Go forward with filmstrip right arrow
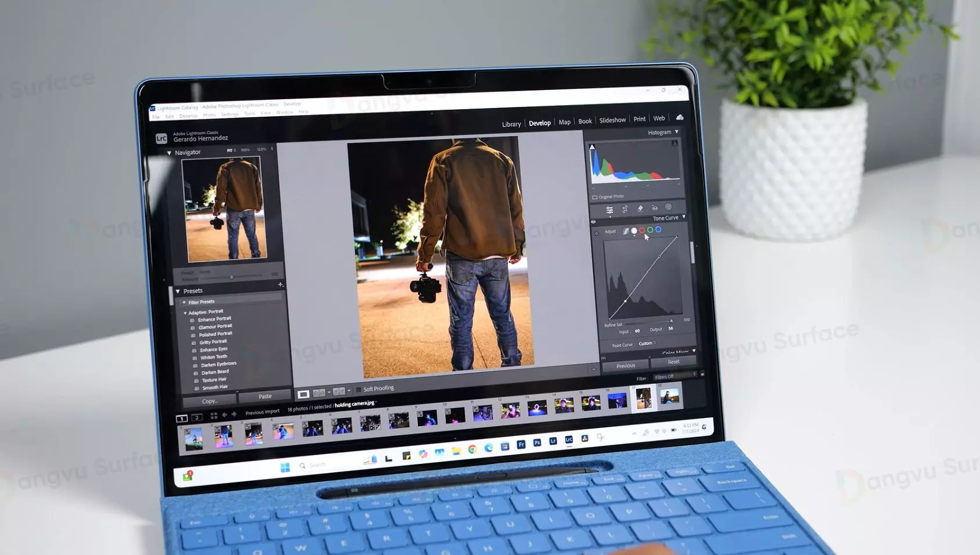 point(234,415)
